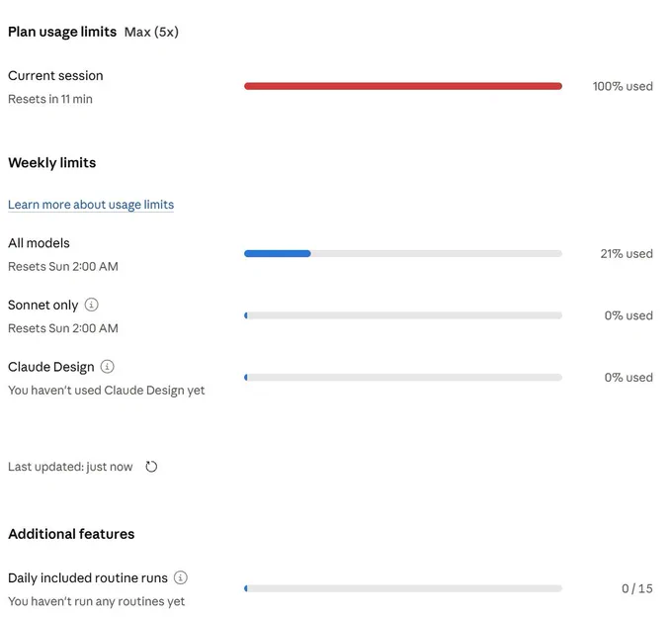Open the Claude Design info icon
This screenshot has height=617, width=672.
tap(107, 366)
